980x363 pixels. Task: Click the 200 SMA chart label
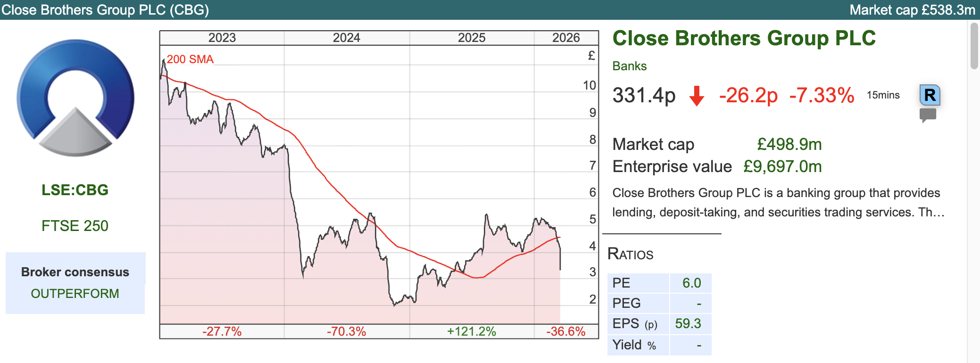coord(190,59)
